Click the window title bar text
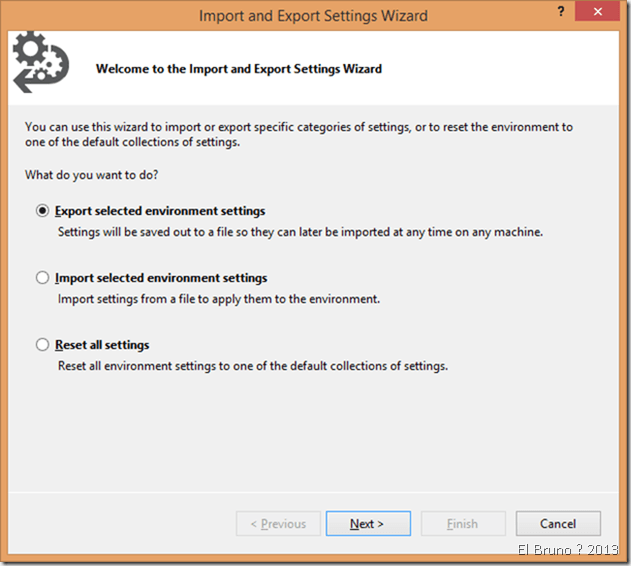Screen dimensions: 631x566 click(x=313, y=16)
